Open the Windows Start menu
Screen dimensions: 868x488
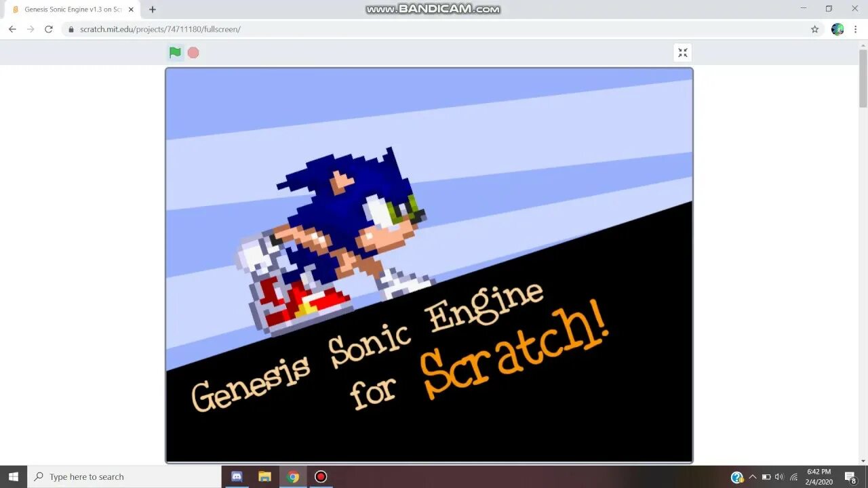[x=14, y=476]
